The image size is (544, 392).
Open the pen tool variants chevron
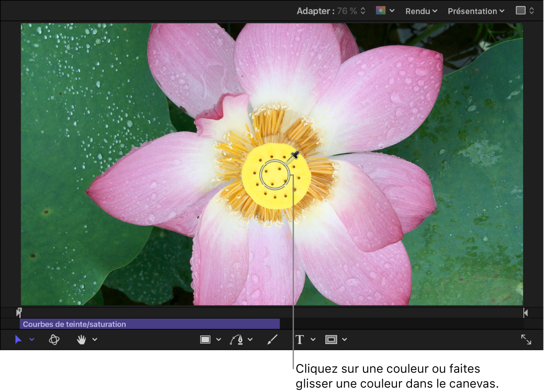pyautogui.click(x=250, y=340)
